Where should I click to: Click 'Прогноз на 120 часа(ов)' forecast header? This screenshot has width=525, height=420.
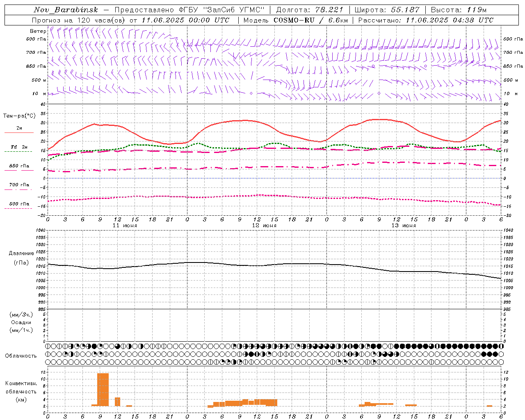(79, 20)
